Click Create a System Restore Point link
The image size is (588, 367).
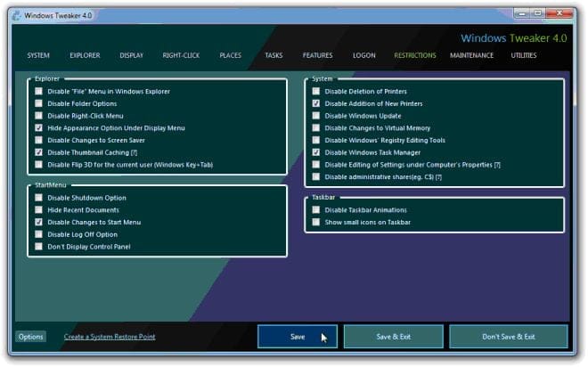tap(110, 337)
